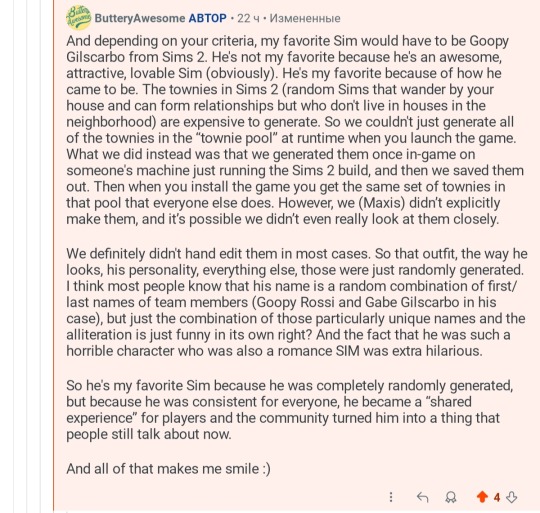Upvote the ButteryAwesome comment
Viewport: 540px width, 513px height.
point(482,497)
